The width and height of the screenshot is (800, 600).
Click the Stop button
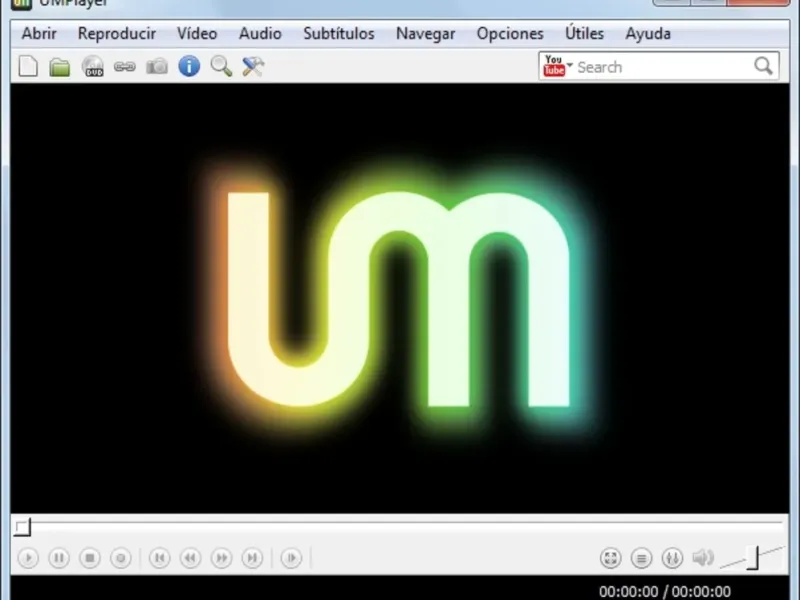pos(90,558)
